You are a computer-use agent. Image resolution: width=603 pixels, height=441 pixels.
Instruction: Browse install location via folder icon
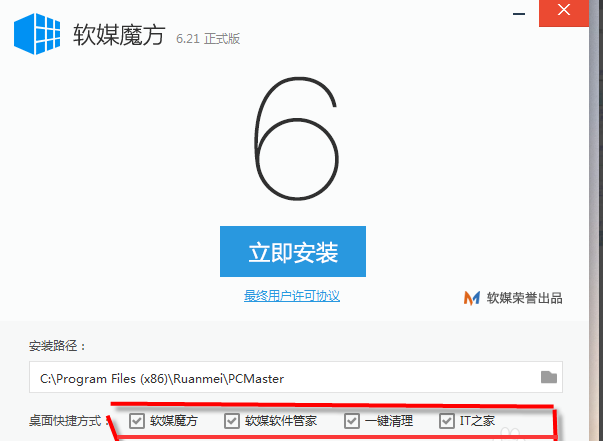click(548, 377)
